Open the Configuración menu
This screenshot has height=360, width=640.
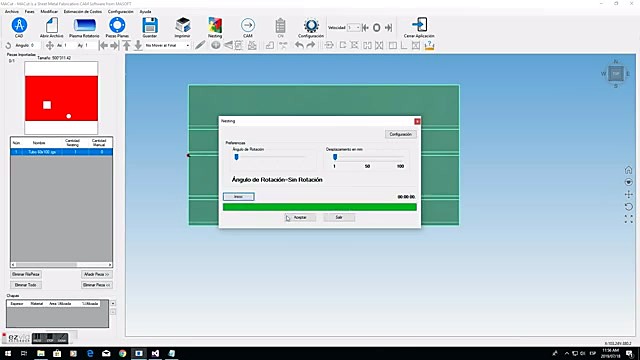click(x=121, y=11)
